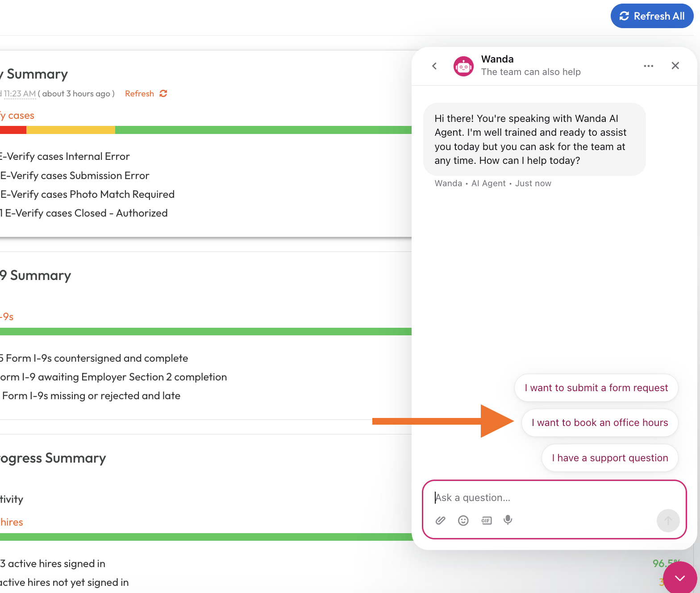Close the Wanda chat window
Viewport: 700px width, 593px height.
pos(675,66)
